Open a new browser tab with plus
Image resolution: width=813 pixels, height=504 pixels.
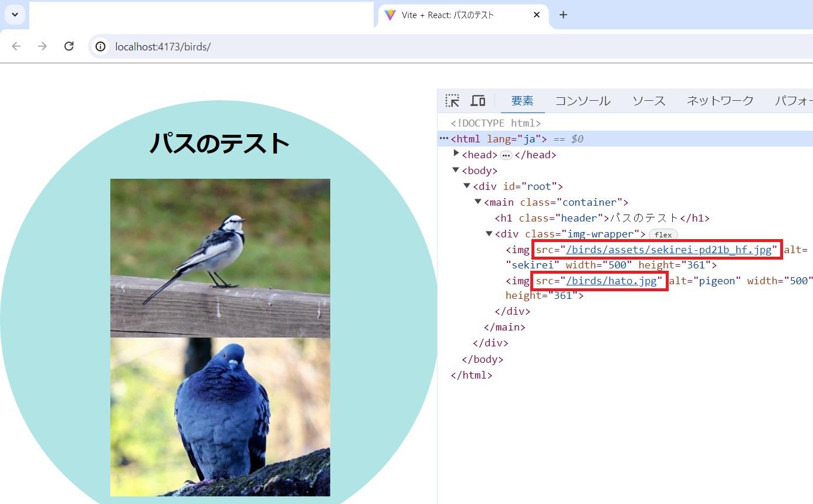point(563,15)
